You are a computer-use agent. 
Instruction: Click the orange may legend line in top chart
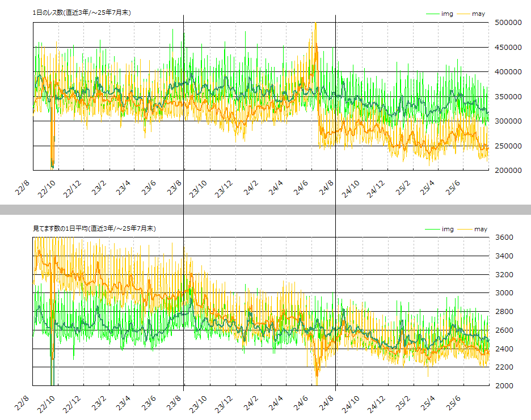463,14
